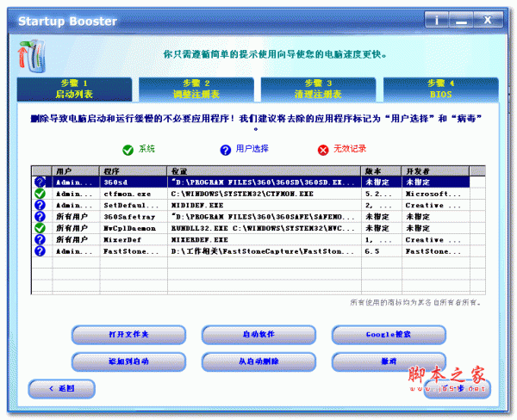
Task: Select the 360Safetray program cell
Action: 134,216
